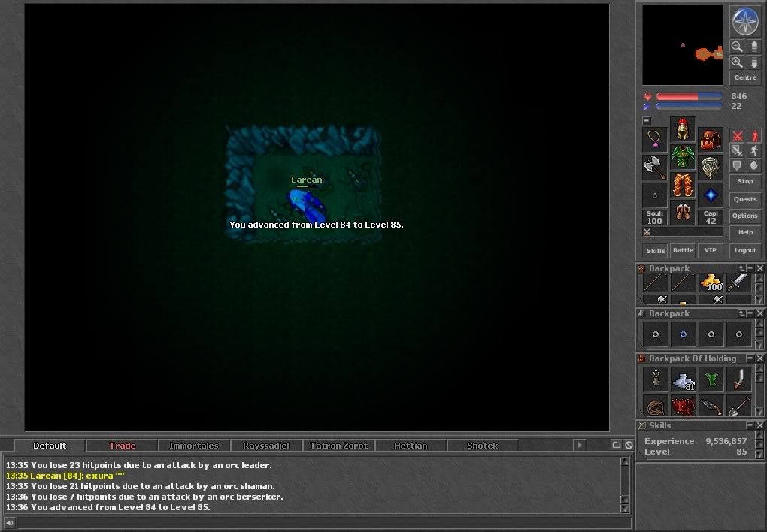Open the Rayssadiel chat tab
This screenshot has width=767, height=532.
[x=266, y=446]
